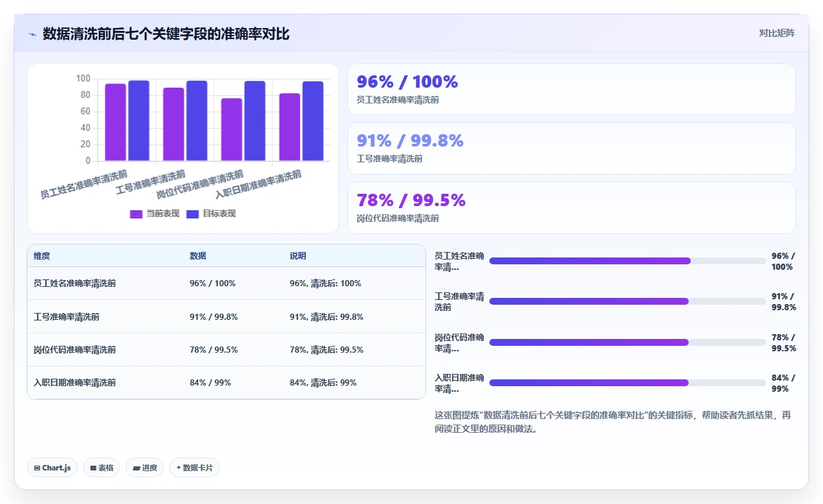Click the 岗位代码准确率清洗前 cell in the table
The width and height of the screenshot is (823, 504).
(75, 350)
